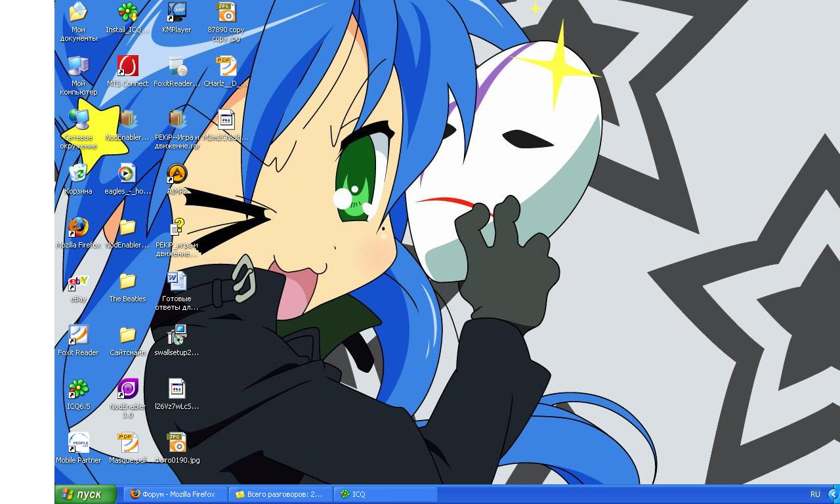Open the Мои документы folder icon
Viewport: 840px width, 504px height.
pyautogui.click(x=78, y=12)
